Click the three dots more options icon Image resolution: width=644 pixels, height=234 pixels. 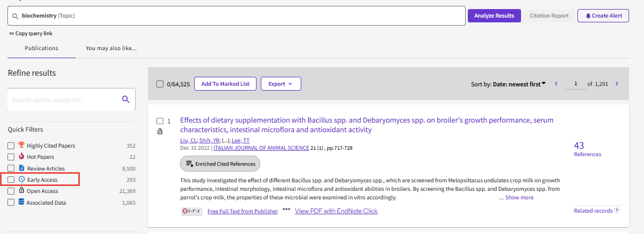point(286,209)
